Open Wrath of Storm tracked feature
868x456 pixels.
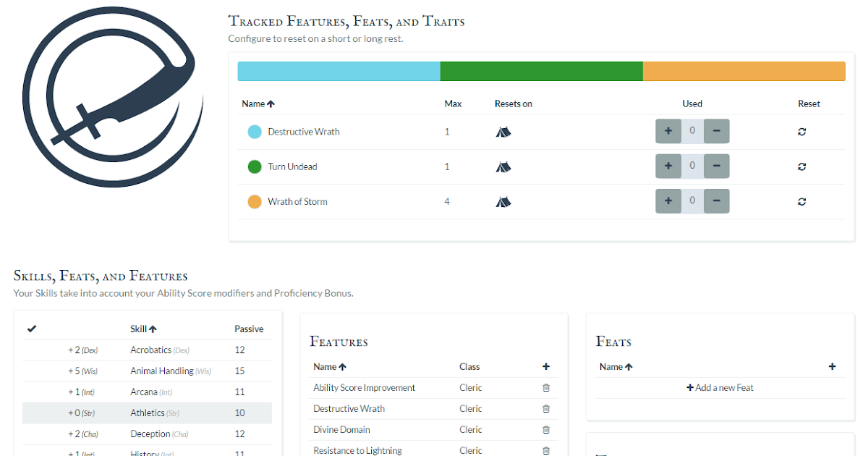[297, 201]
